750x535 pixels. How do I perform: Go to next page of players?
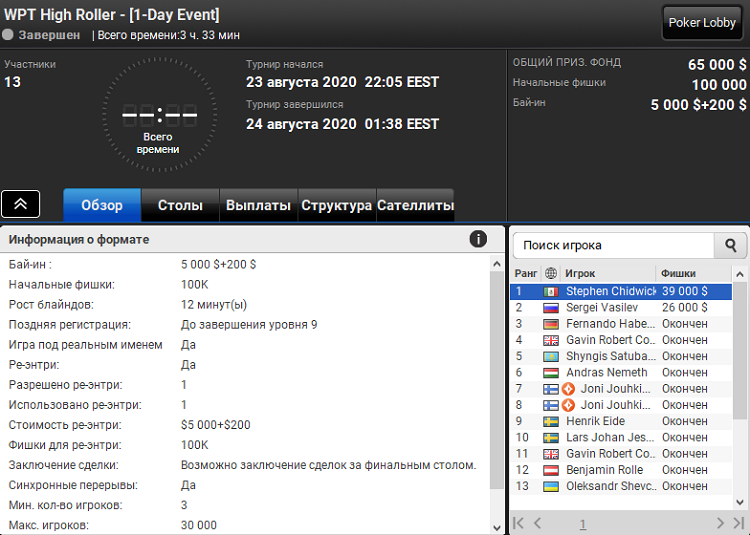[x=719, y=523]
